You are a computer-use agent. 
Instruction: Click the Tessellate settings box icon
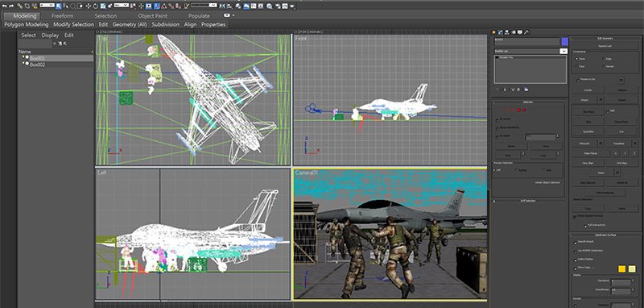click(635, 144)
